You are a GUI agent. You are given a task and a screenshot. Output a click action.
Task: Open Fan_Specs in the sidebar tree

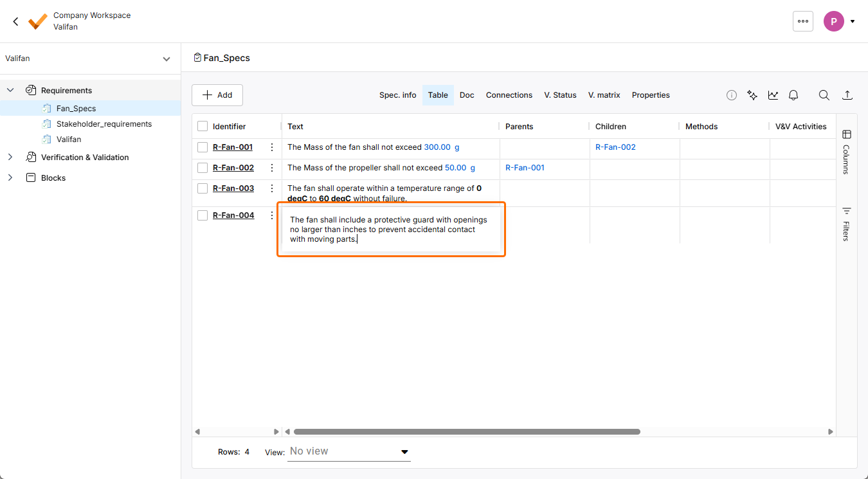tap(76, 109)
